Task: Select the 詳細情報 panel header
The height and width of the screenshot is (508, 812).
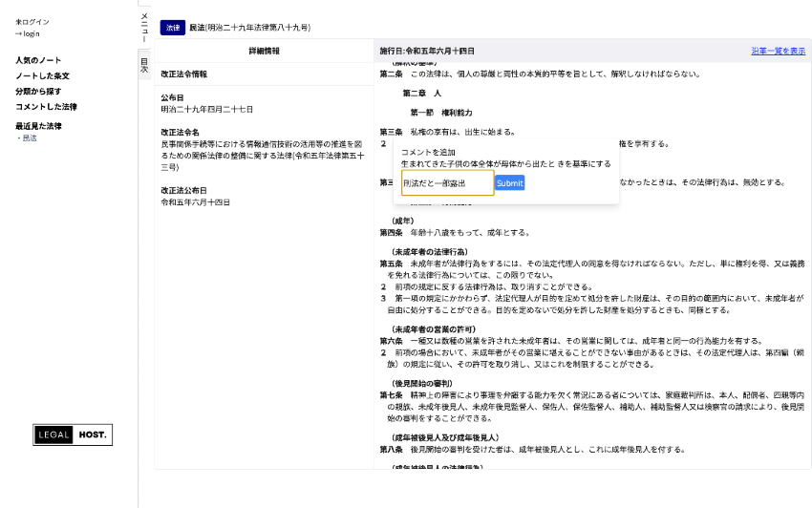Action: click(x=264, y=51)
